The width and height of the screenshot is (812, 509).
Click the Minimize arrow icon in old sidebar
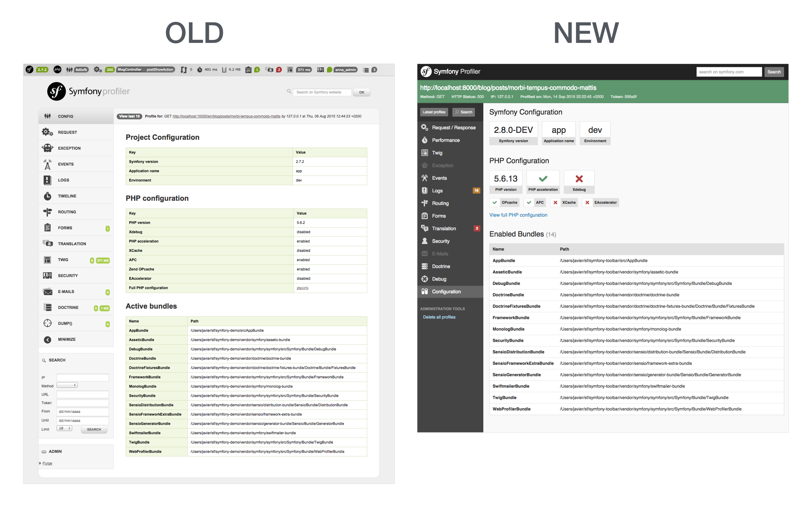48,340
